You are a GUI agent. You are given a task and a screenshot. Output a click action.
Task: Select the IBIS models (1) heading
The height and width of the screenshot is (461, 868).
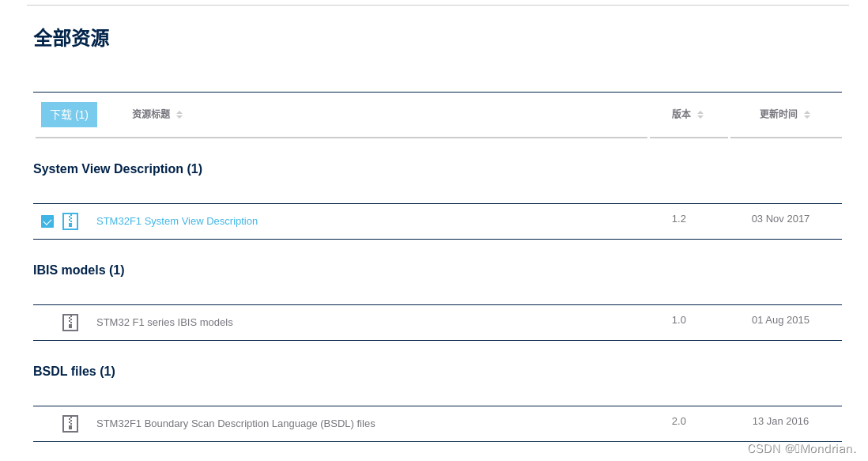(x=78, y=270)
